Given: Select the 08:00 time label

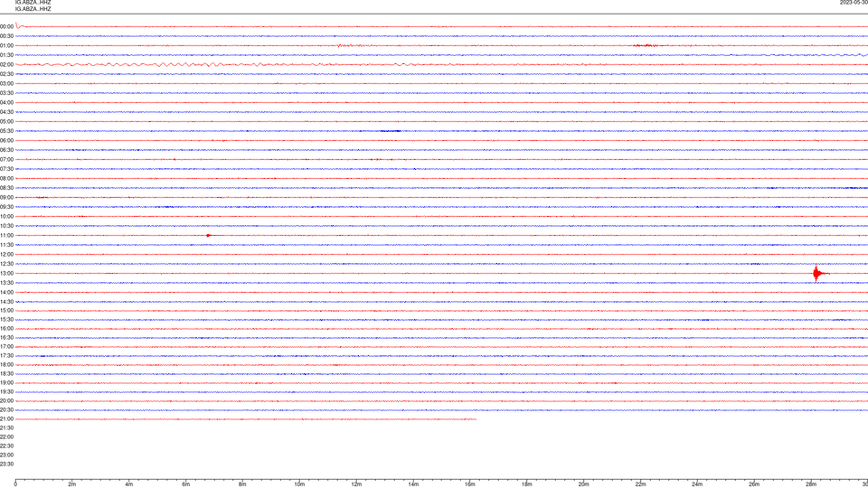Looking at the screenshot, I should click(6, 179).
